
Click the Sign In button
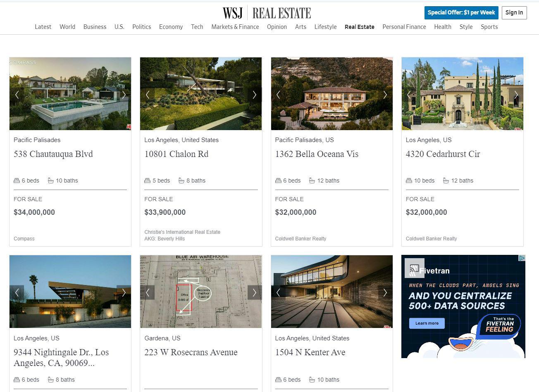[514, 12]
